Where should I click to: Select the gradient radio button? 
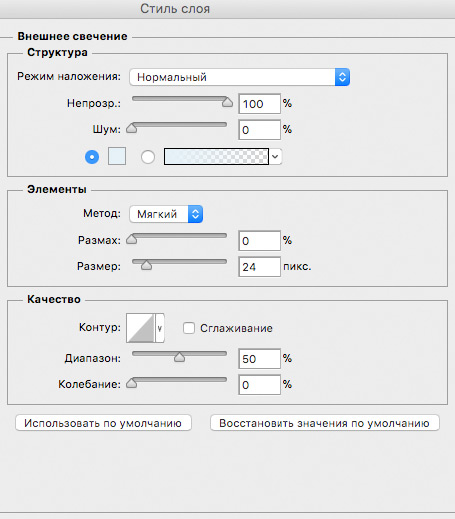(x=148, y=157)
